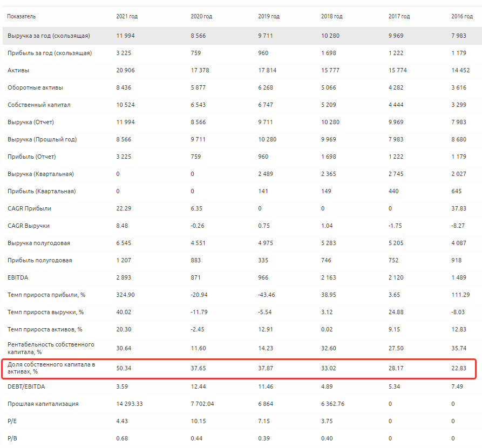The image size is (482, 448).
Task: Click the 50.34 equity share value
Action: [124, 368]
